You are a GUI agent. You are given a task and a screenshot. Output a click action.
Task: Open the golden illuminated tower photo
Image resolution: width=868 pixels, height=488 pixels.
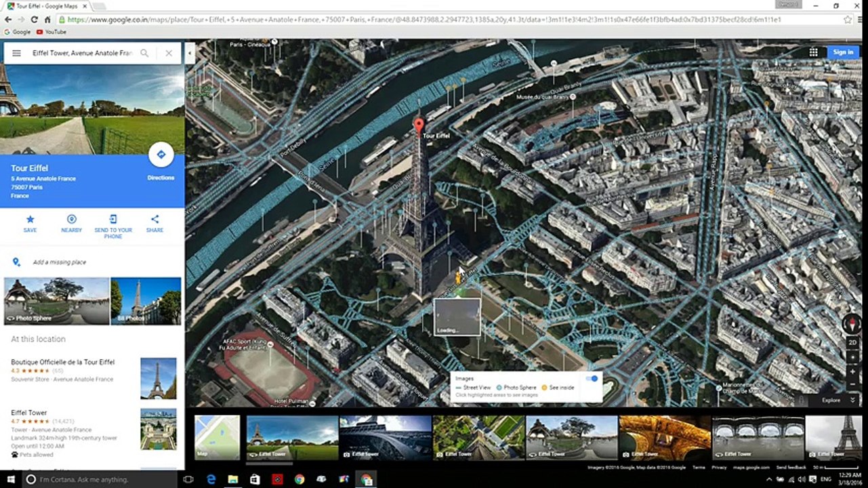click(x=665, y=437)
